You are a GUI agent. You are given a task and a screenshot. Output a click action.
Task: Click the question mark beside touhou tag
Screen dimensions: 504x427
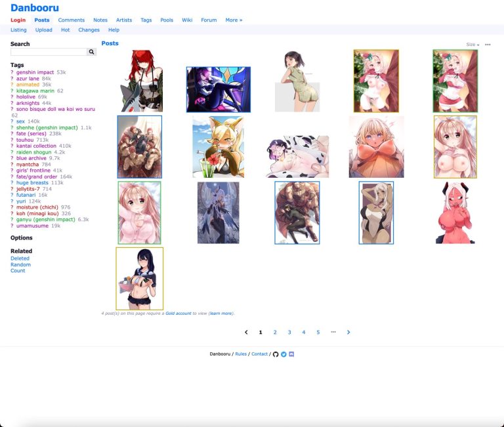tap(12, 140)
